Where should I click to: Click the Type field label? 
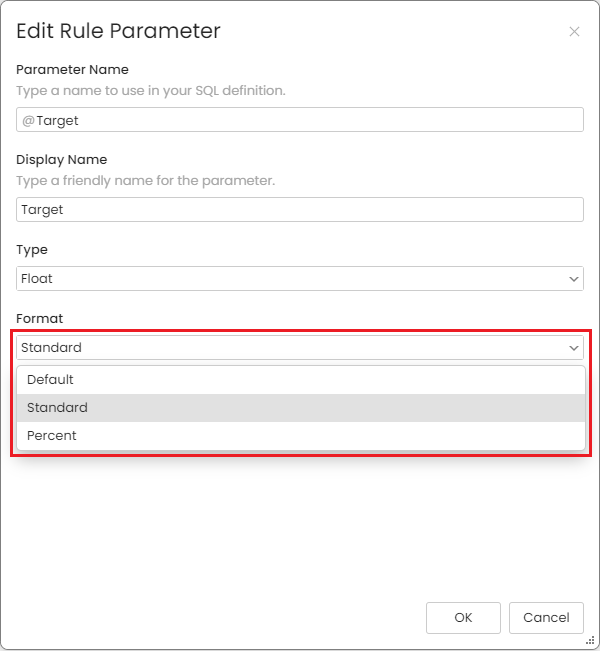[x=32, y=250]
